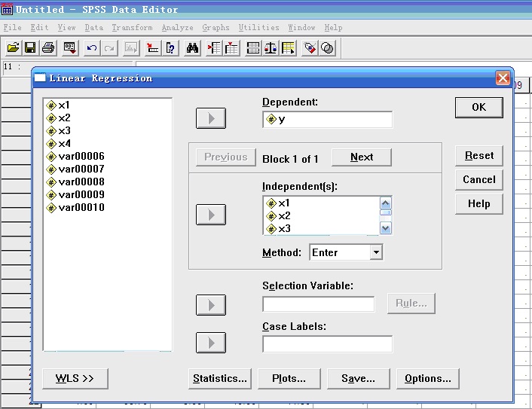This screenshot has height=409, width=532.
Task: Open the Analyze menu
Action: 177,28
